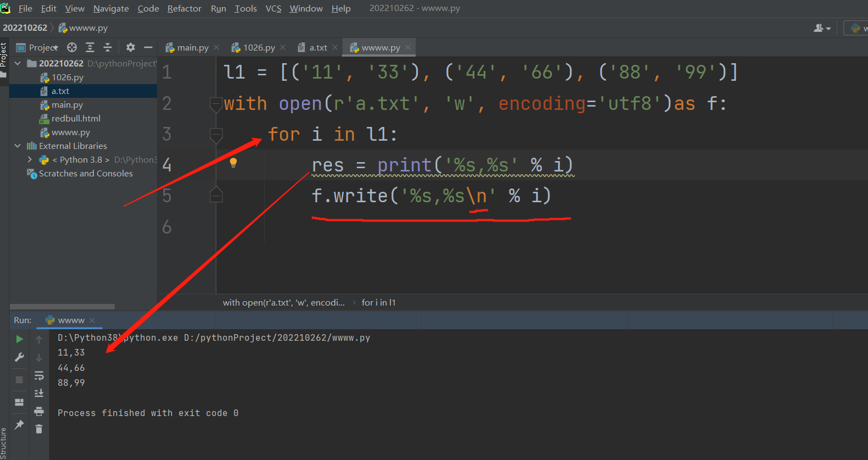868x460 pixels.
Task: Close the main.py tab
Action: pos(216,47)
